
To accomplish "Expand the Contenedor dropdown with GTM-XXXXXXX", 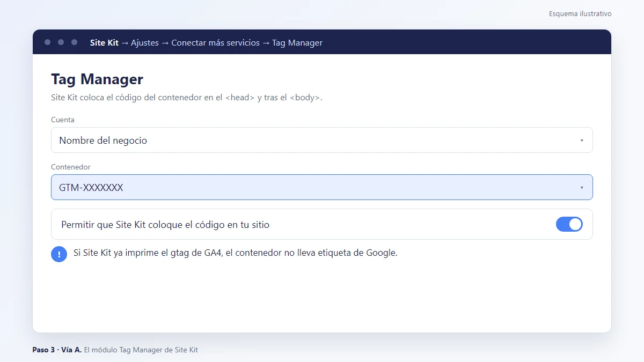I will point(322,187).
